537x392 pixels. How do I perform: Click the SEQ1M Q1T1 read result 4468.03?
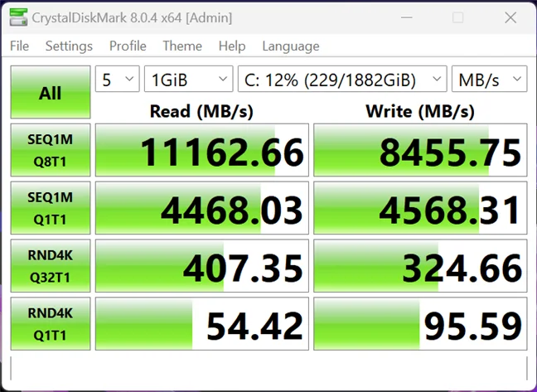click(x=202, y=208)
